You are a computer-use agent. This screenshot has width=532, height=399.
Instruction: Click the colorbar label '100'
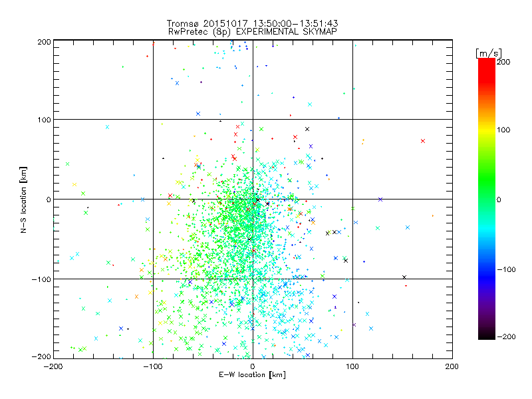click(503, 130)
